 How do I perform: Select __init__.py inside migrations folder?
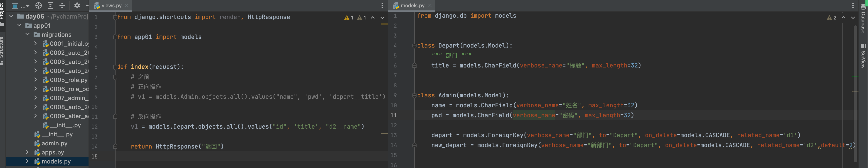tap(62, 125)
